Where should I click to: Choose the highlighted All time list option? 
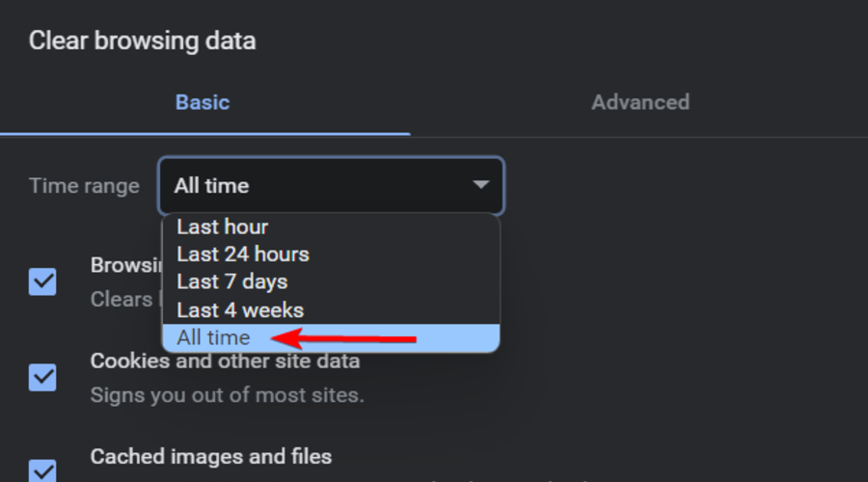(214, 338)
